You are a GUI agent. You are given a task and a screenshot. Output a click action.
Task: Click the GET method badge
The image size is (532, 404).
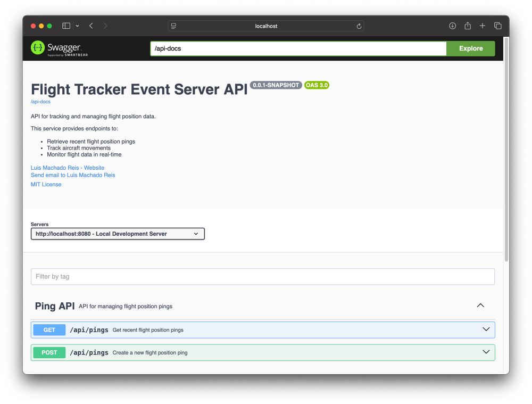click(49, 330)
